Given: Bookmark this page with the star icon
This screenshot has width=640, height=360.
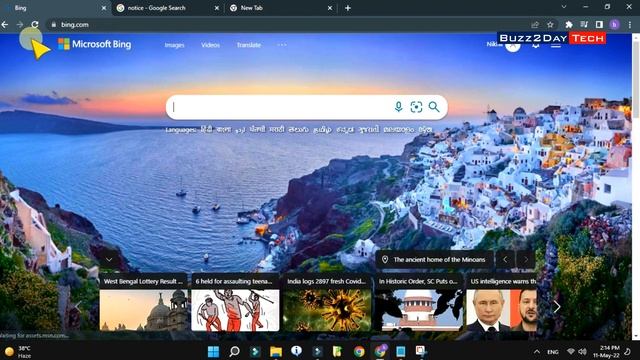Looking at the screenshot, I should tap(550, 24).
